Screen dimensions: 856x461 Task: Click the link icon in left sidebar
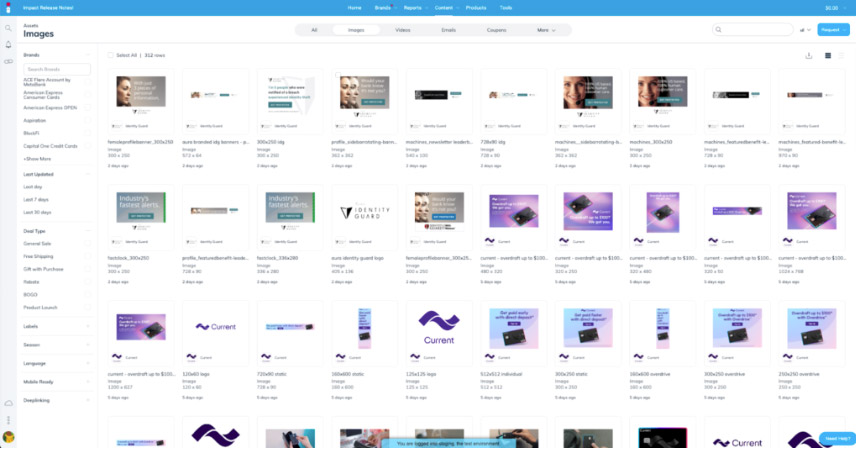click(x=8, y=61)
